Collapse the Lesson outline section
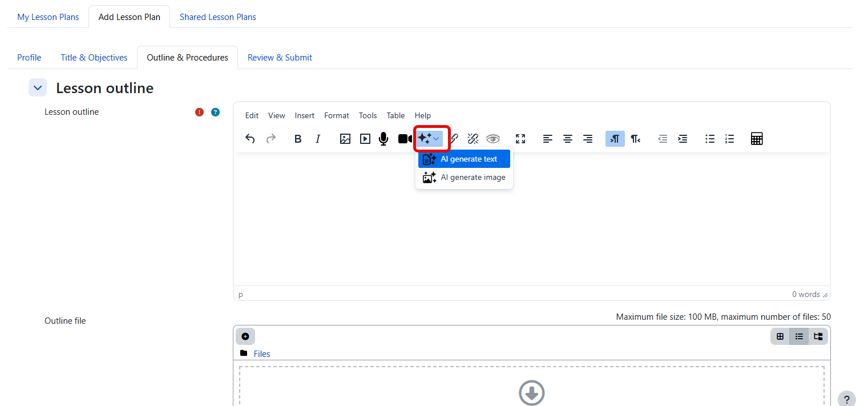This screenshot has width=868, height=406. 38,88
